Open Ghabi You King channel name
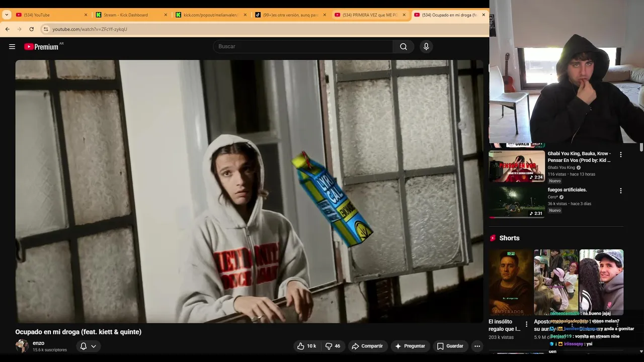The image size is (644, 362). click(561, 167)
